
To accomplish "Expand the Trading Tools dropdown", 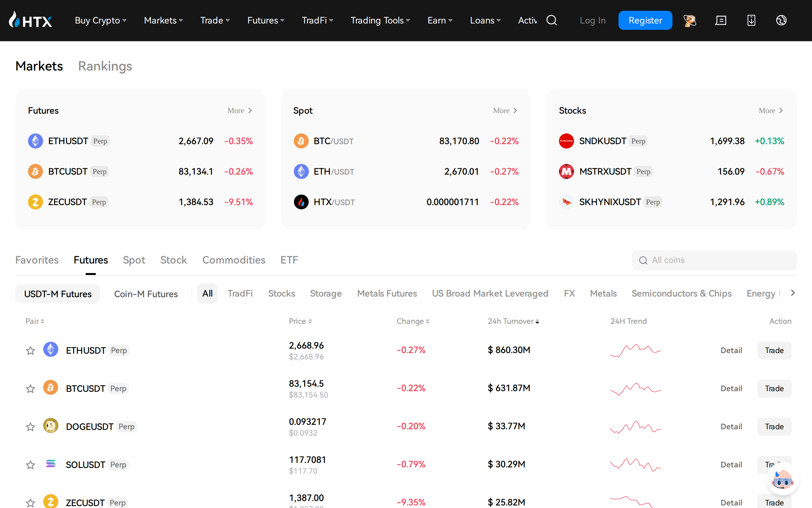I will tap(380, 21).
